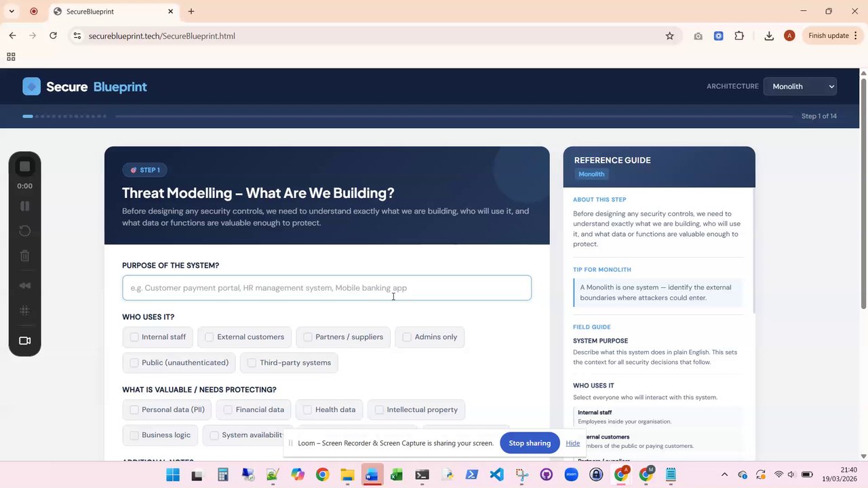Click the Loom camera toggle icon

(25, 341)
